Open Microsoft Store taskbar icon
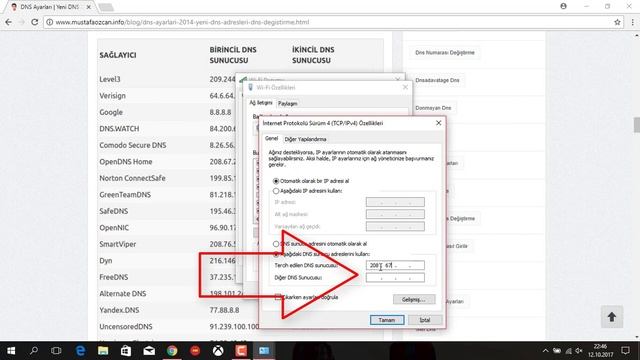The width and height of the screenshot is (640, 360). coord(126,351)
